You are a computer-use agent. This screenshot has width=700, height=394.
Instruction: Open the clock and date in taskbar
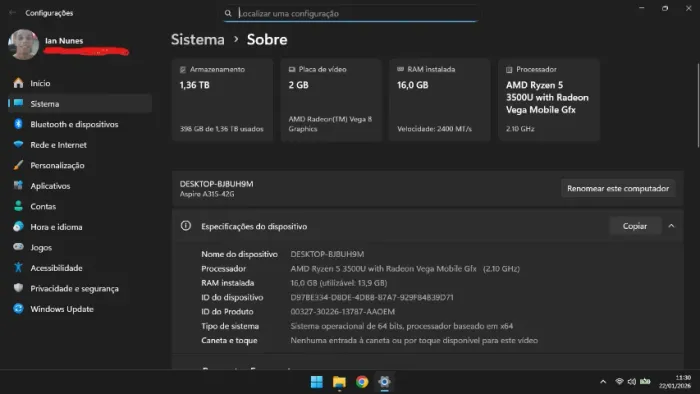pos(675,382)
